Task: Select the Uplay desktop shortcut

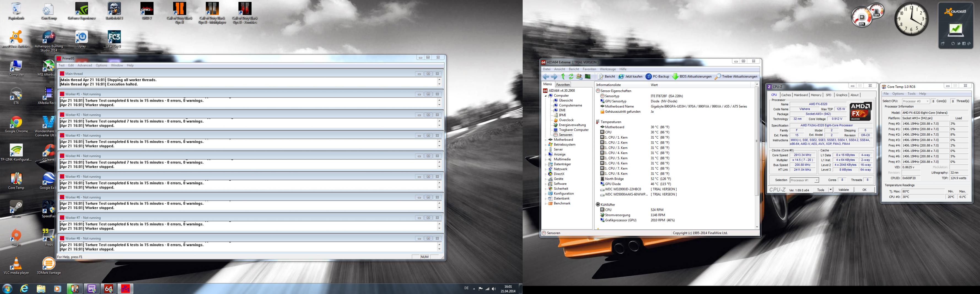Action: 81,40
